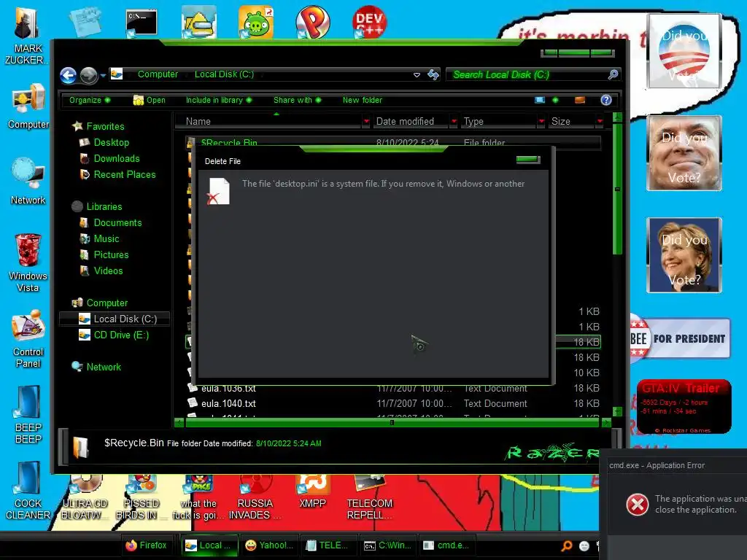747x560 pixels.
Task: Click the taskbar search magnifier icon
Action: [x=566, y=545]
